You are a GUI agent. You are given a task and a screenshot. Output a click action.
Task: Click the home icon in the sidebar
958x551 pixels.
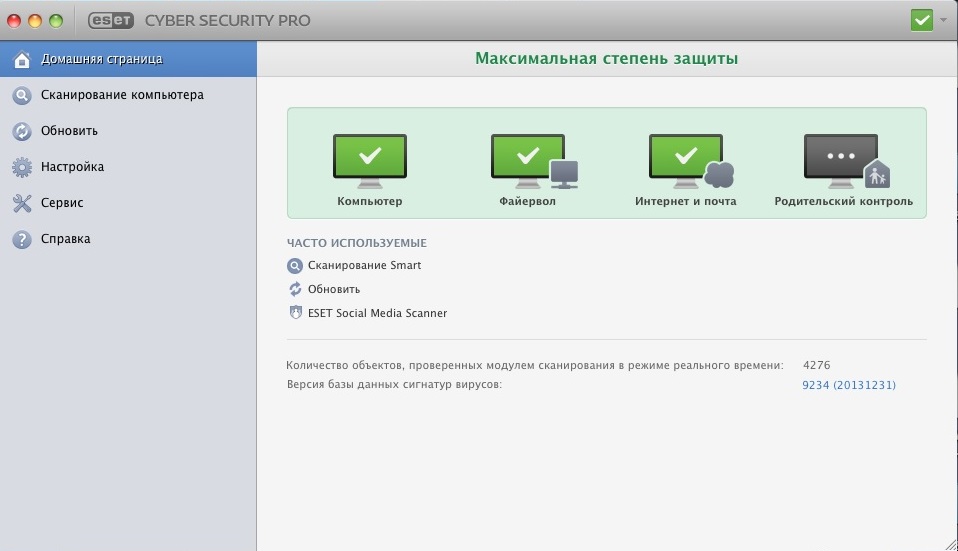[x=21, y=59]
